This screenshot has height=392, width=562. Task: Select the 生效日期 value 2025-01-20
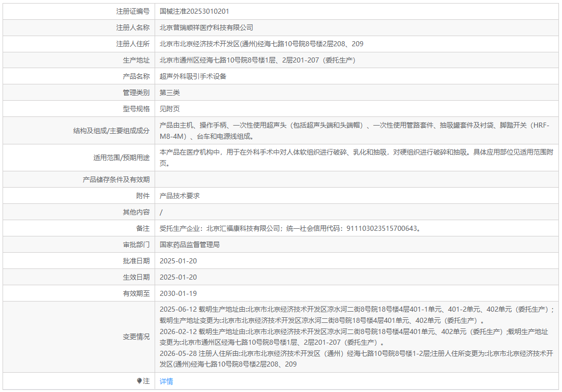[x=178, y=277]
